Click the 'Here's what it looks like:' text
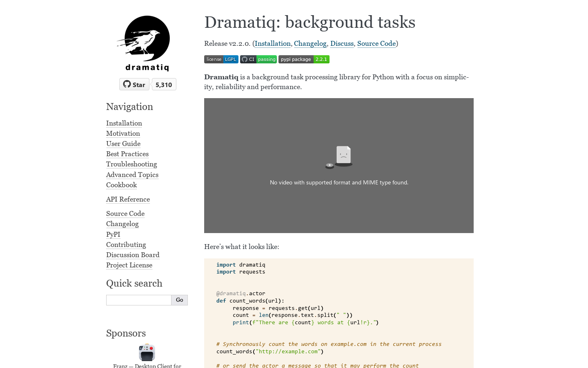The image size is (588, 368). coord(242,247)
